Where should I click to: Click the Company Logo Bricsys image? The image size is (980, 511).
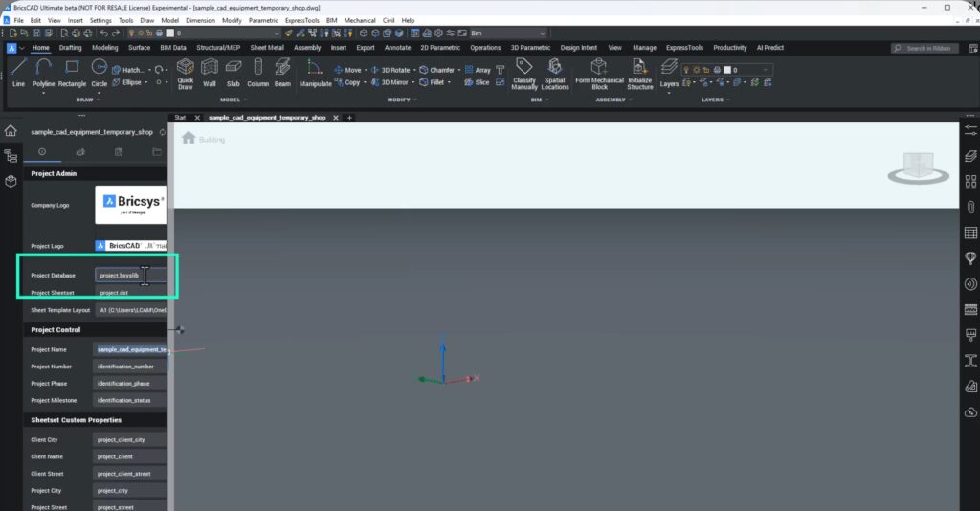tap(130, 205)
